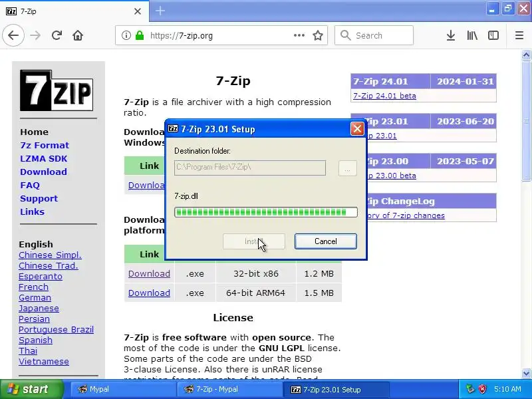Viewport: 532px width, 399px height.
Task: Click the destination folder browse button
Action: tap(347, 168)
